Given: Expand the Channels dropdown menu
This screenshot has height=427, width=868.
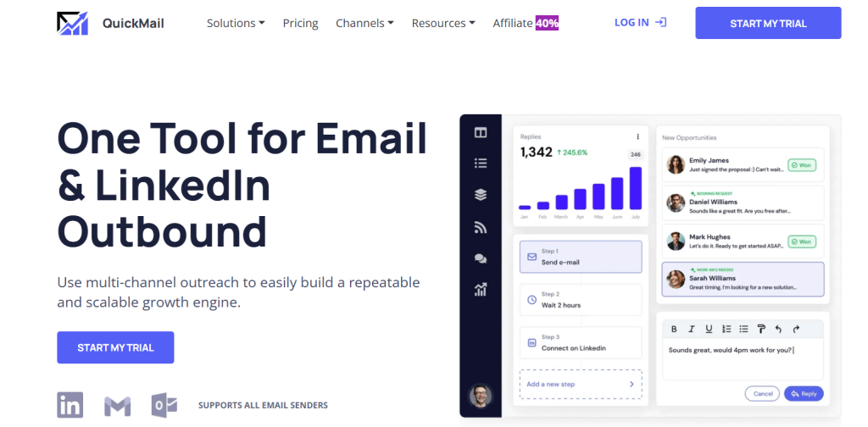Looking at the screenshot, I should click(x=364, y=23).
